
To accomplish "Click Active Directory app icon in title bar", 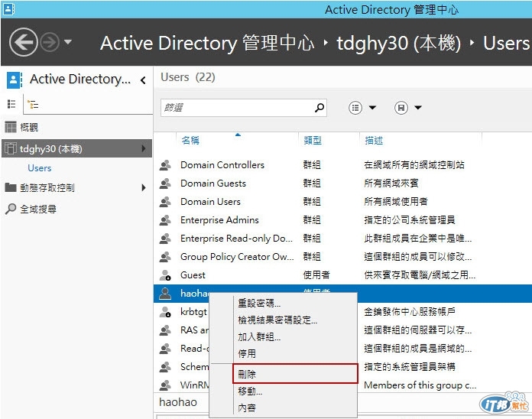I will pos(8,9).
